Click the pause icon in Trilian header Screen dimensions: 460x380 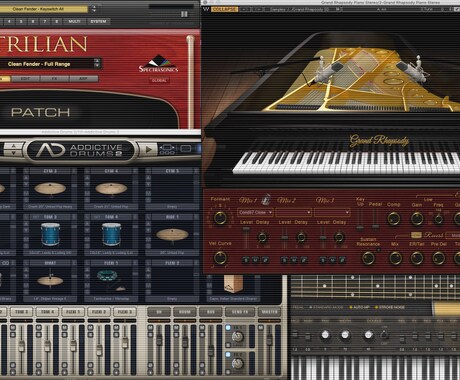pyautogui.click(x=184, y=14)
